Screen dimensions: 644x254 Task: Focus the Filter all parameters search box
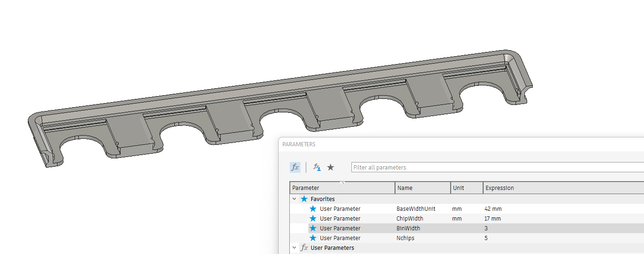497,167
